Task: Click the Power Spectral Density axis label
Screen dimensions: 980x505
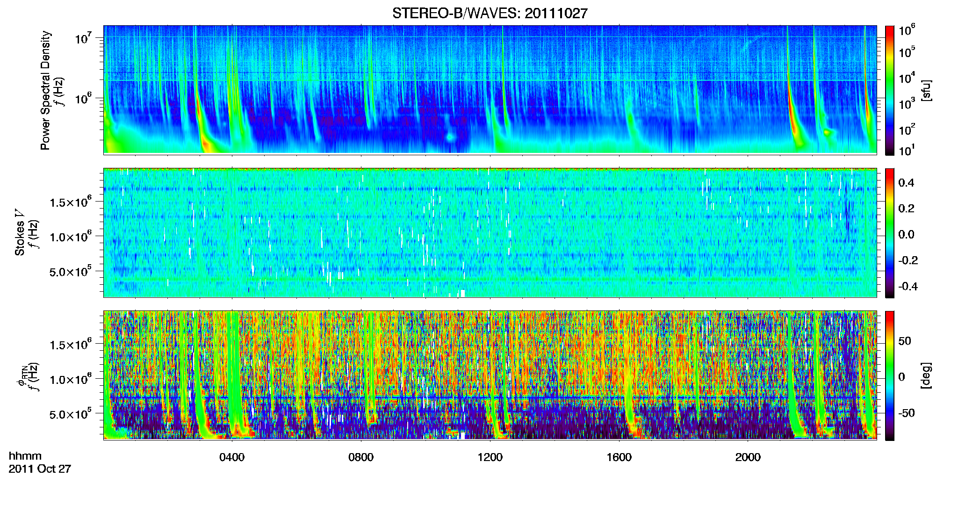Action: tap(45, 90)
